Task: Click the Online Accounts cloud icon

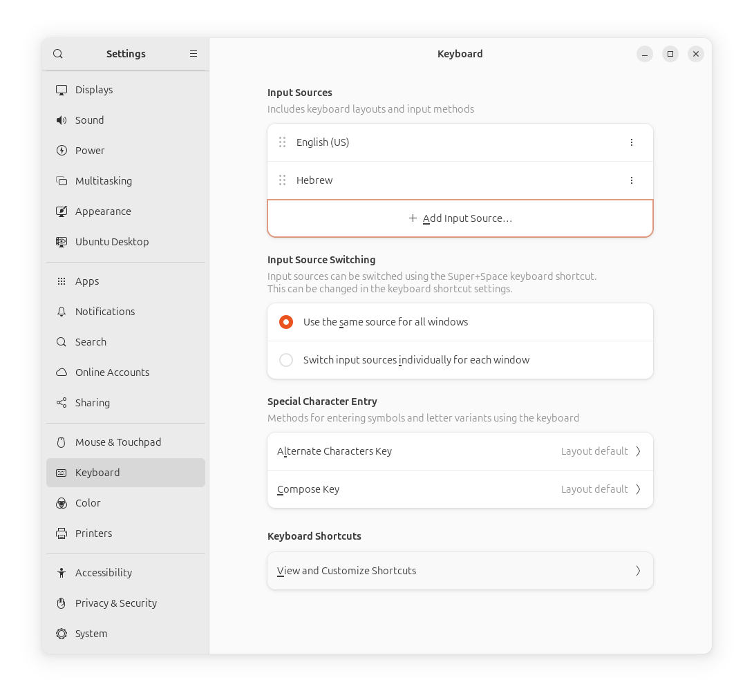Action: point(62,372)
